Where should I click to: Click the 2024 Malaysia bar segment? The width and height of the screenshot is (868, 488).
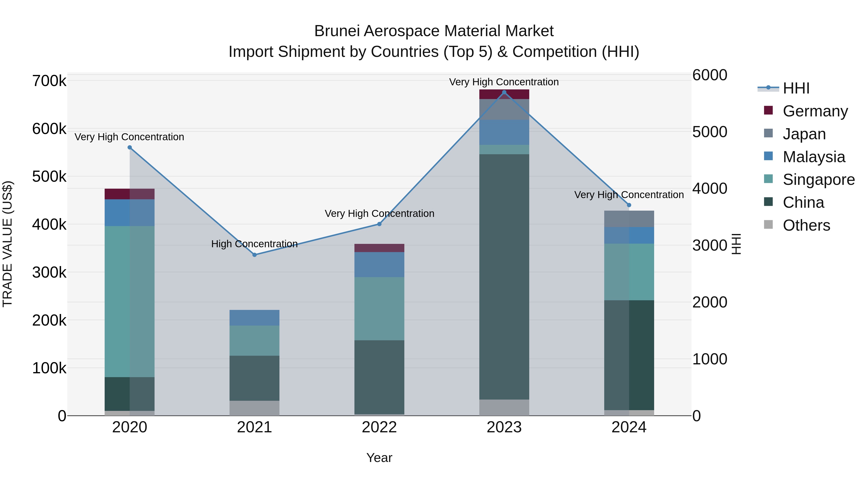tap(629, 235)
